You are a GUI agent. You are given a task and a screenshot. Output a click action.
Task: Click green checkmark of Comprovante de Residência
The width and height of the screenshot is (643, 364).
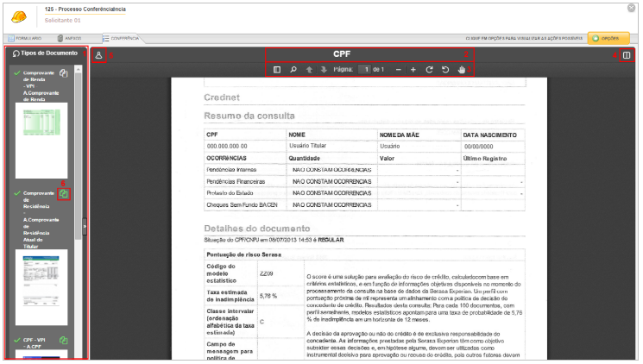(16, 193)
